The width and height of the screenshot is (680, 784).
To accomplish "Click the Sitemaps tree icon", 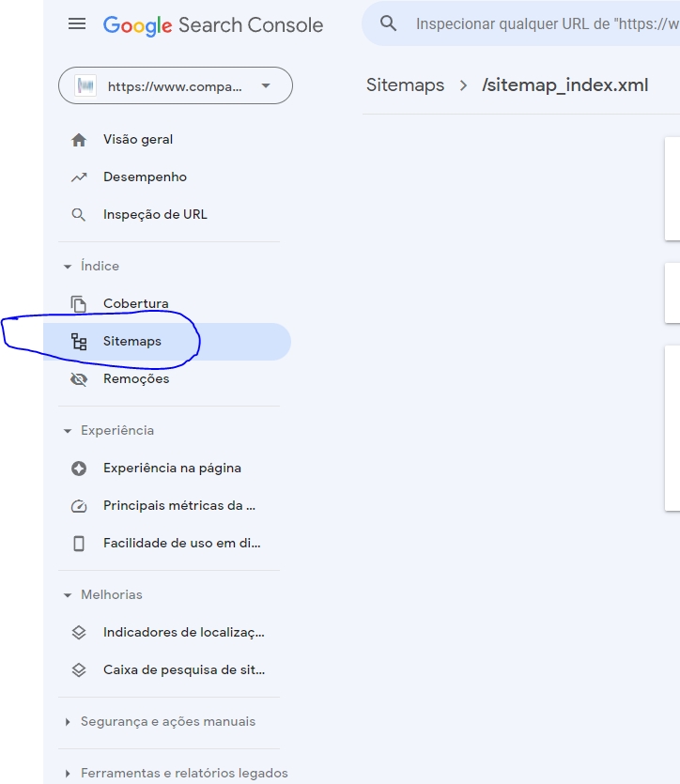I will (79, 342).
